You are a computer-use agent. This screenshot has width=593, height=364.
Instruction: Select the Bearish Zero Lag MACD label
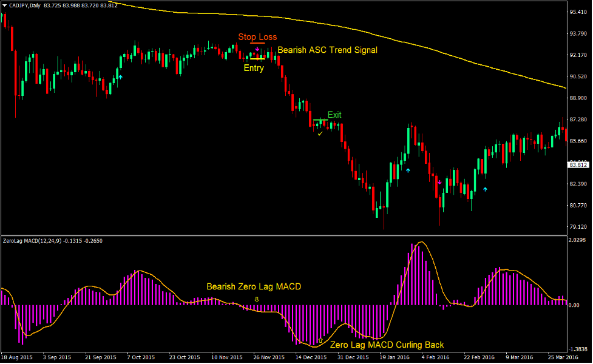point(254,286)
